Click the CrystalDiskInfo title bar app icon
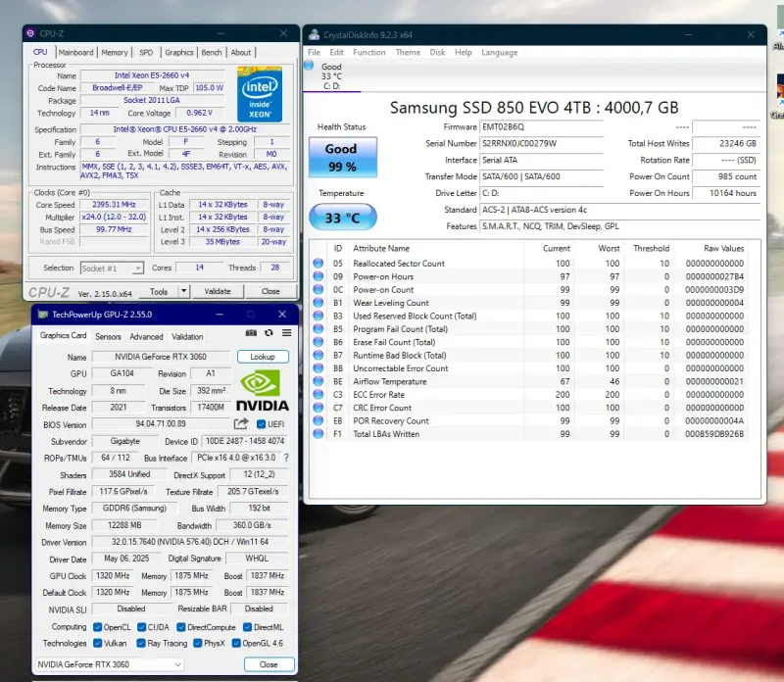The image size is (784, 682). [314, 34]
